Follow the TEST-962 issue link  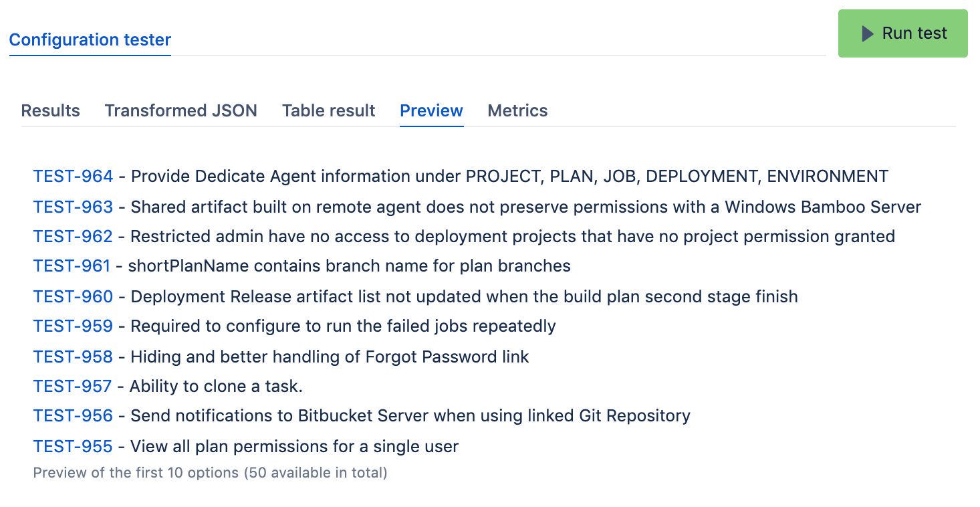(73, 236)
